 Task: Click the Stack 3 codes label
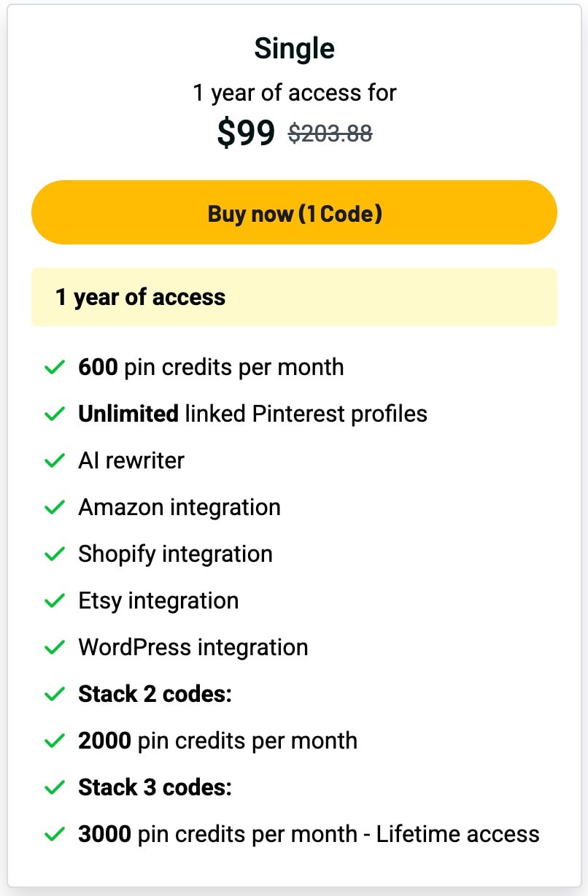[x=155, y=787]
